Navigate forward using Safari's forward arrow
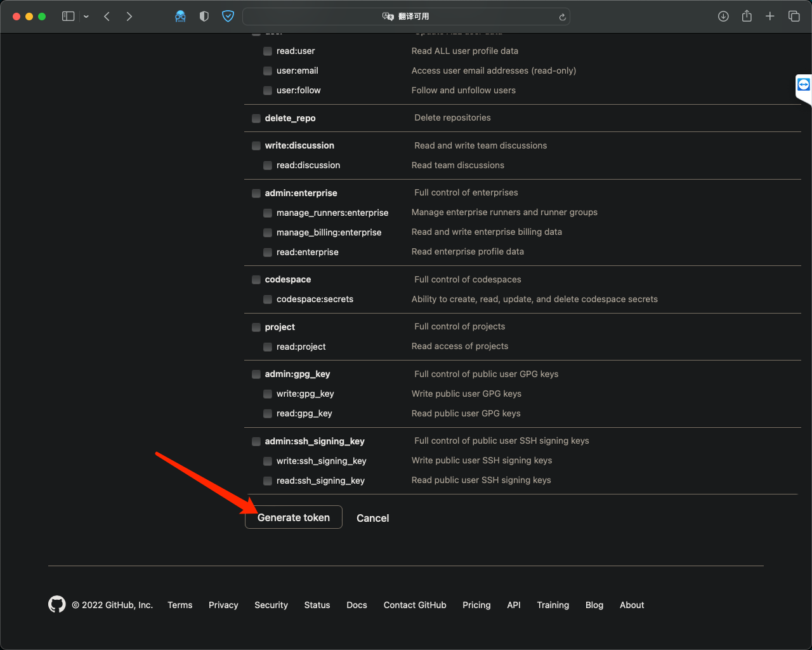The width and height of the screenshot is (812, 650). pyautogui.click(x=129, y=16)
